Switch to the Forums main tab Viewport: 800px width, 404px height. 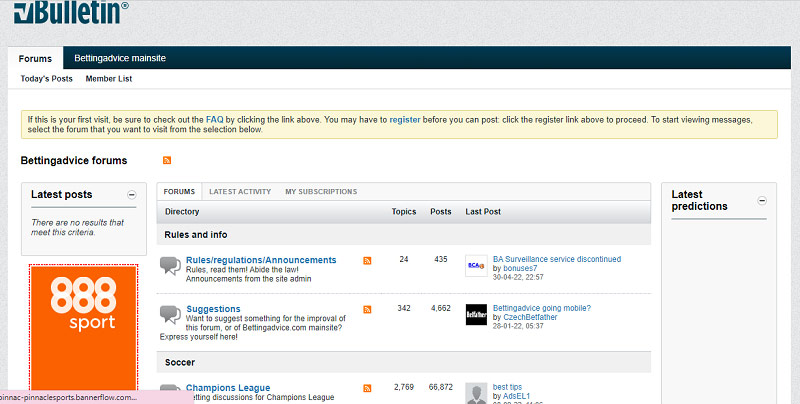(35, 58)
